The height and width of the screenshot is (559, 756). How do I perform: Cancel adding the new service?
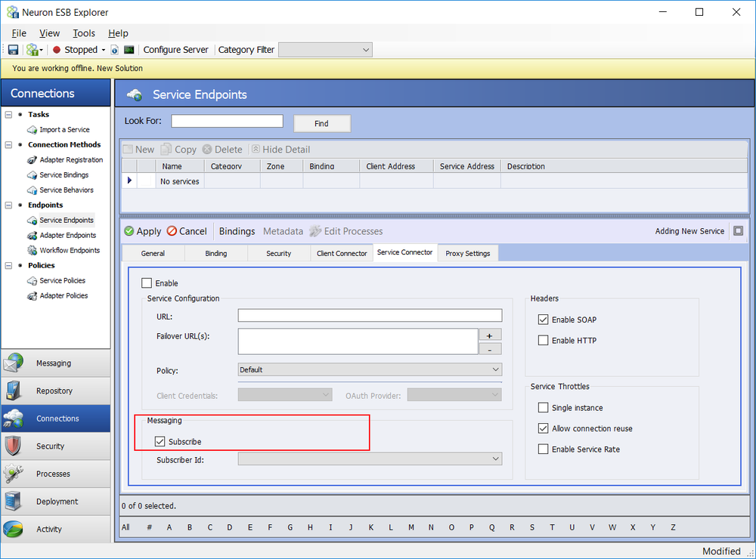[187, 231]
